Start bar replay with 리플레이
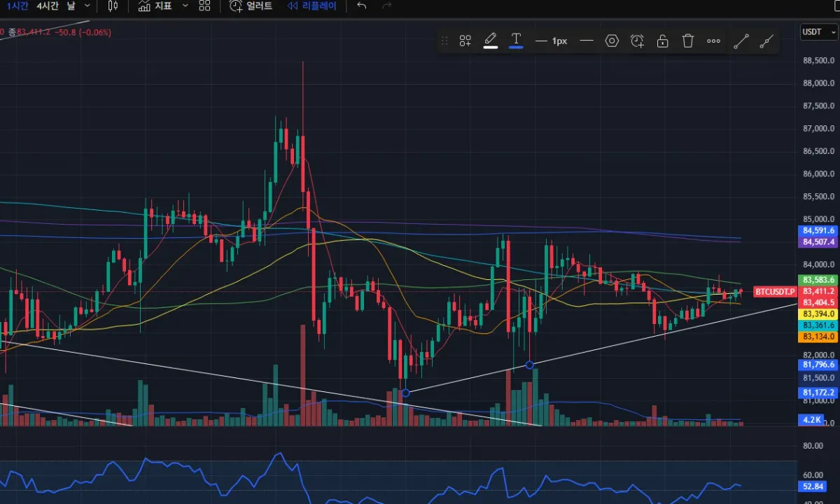 click(312, 6)
